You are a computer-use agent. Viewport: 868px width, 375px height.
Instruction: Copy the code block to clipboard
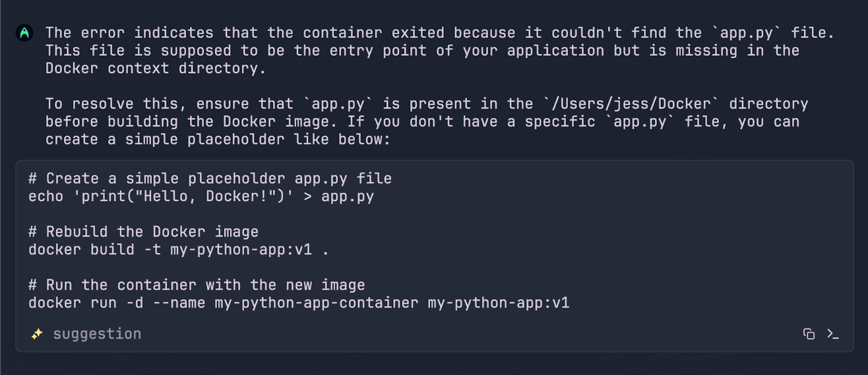click(x=809, y=334)
